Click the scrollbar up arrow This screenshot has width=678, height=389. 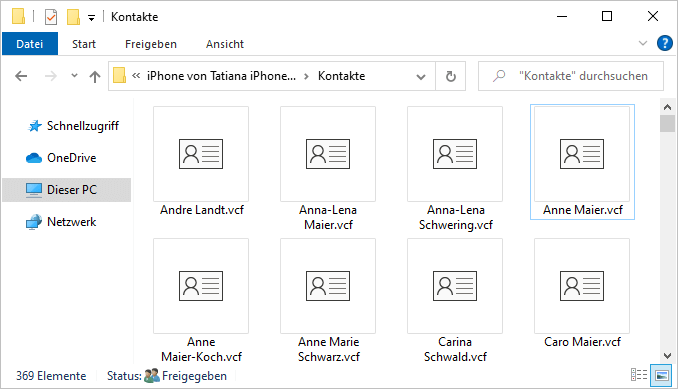tap(667, 107)
